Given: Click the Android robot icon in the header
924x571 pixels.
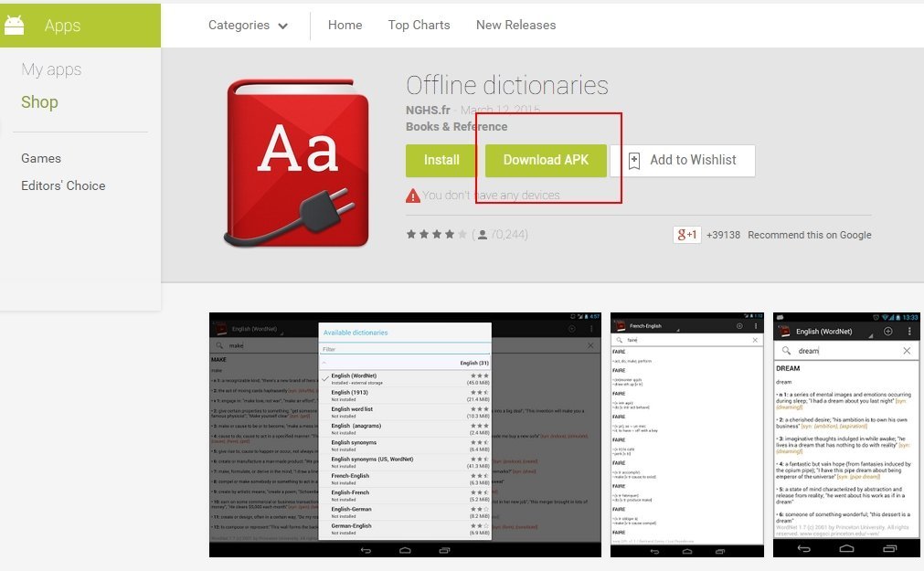Looking at the screenshot, I should 14,25.
